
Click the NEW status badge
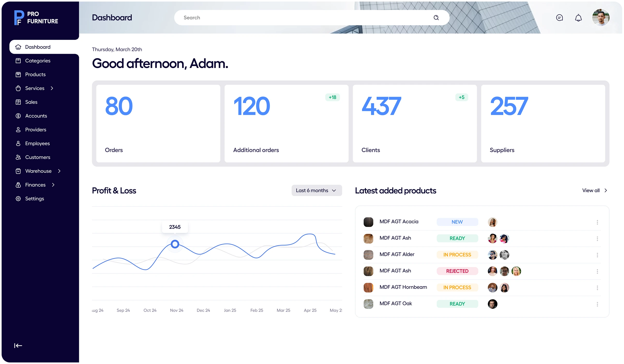(457, 222)
